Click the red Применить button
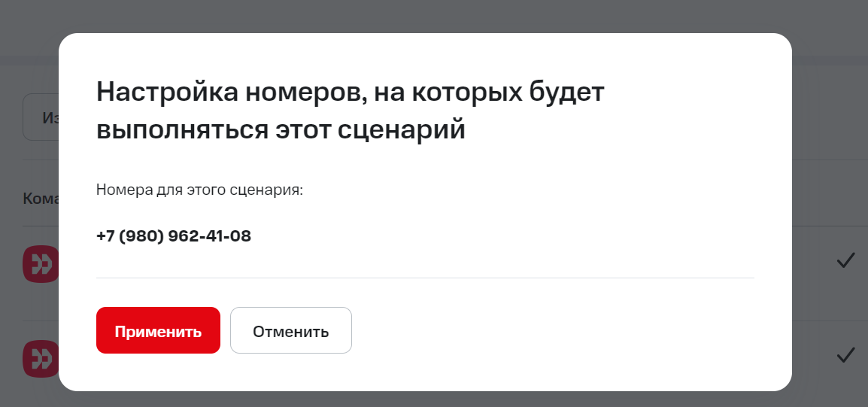Screen dimensions: 868x407 (158, 330)
